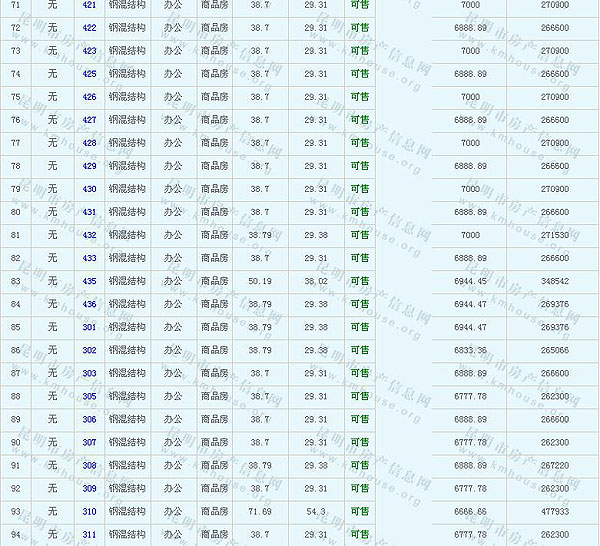
Task: Open room number 421 link
Action: tap(89, 5)
